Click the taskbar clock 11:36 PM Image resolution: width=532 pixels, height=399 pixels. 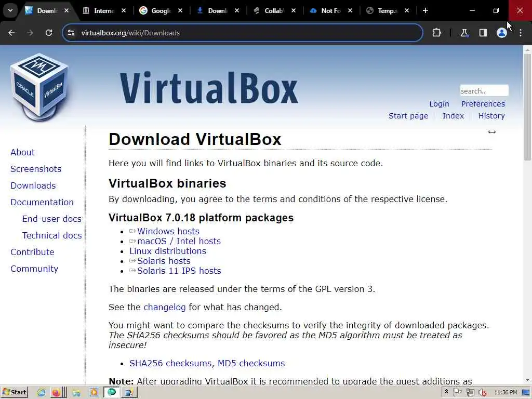pyautogui.click(x=506, y=393)
